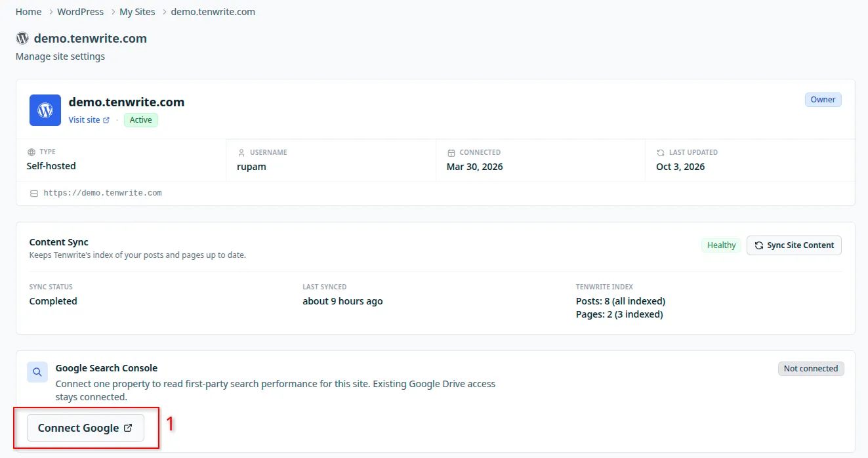Viewport: 868px width, 458px height.
Task: Click the about 9 hours ago value
Action: 342,301
